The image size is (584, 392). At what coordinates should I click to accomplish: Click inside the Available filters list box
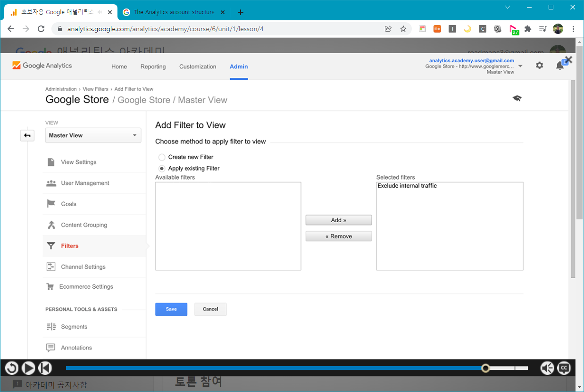pyautogui.click(x=228, y=226)
